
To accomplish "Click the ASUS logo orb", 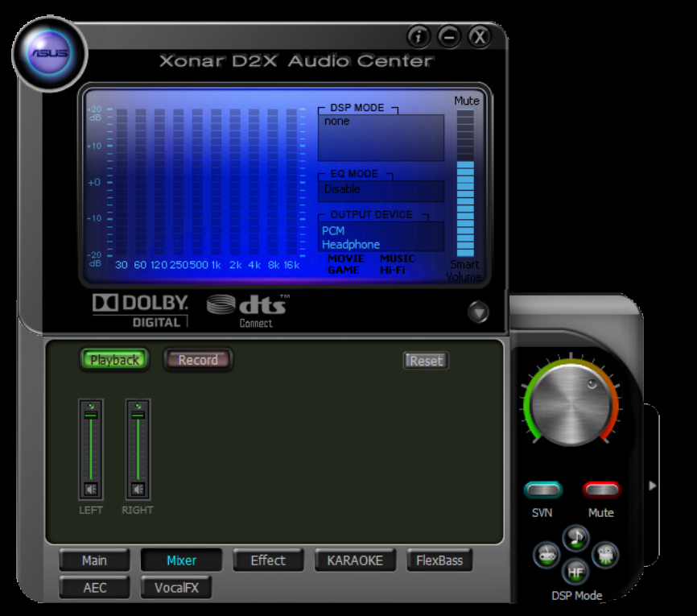I will point(49,54).
